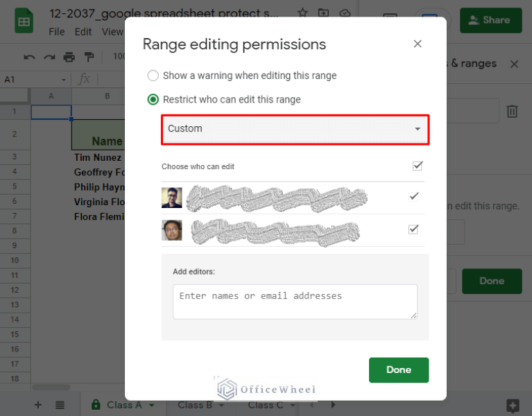
Task: Click the print icon in toolbar
Action: click(x=69, y=57)
